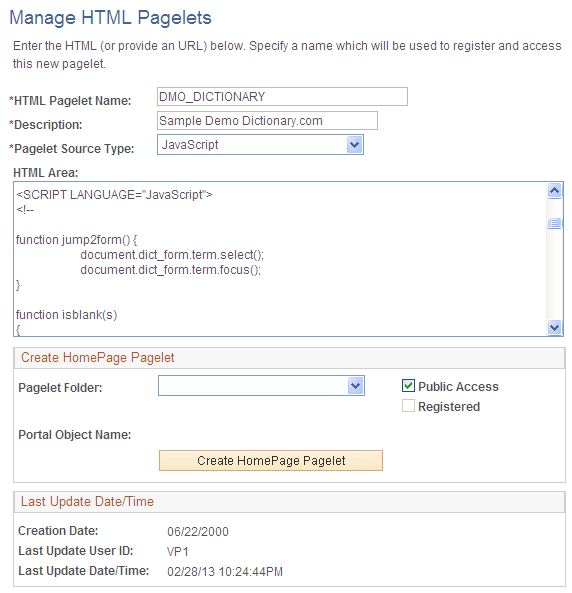Screen dimensions: 572x593
Task: Click the Create HomePage Pagelet button
Action: pos(271,460)
